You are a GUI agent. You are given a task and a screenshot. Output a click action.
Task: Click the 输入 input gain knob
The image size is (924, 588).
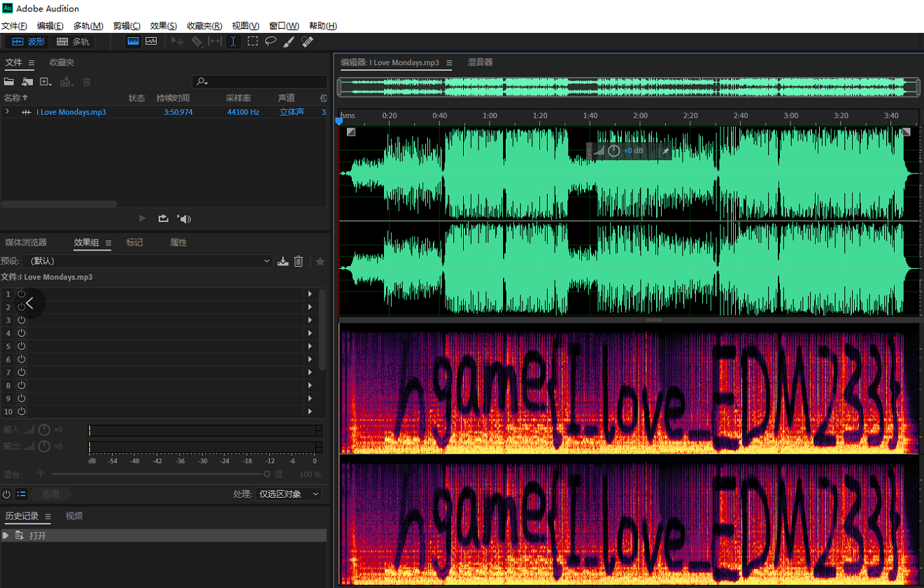point(44,430)
